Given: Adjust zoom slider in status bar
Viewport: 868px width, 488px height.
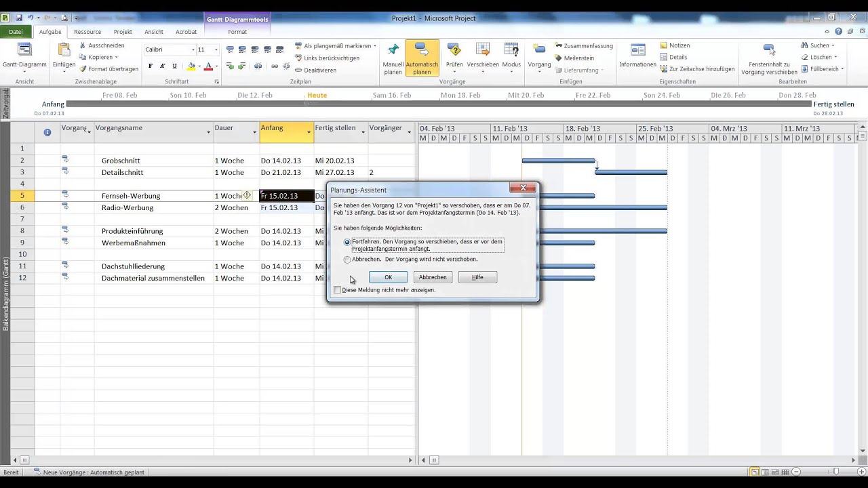Looking at the screenshot, I should (x=837, y=472).
